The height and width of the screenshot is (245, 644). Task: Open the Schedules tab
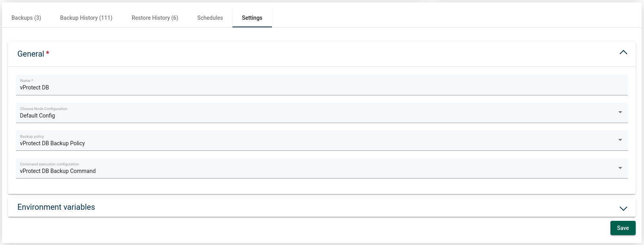coord(210,18)
